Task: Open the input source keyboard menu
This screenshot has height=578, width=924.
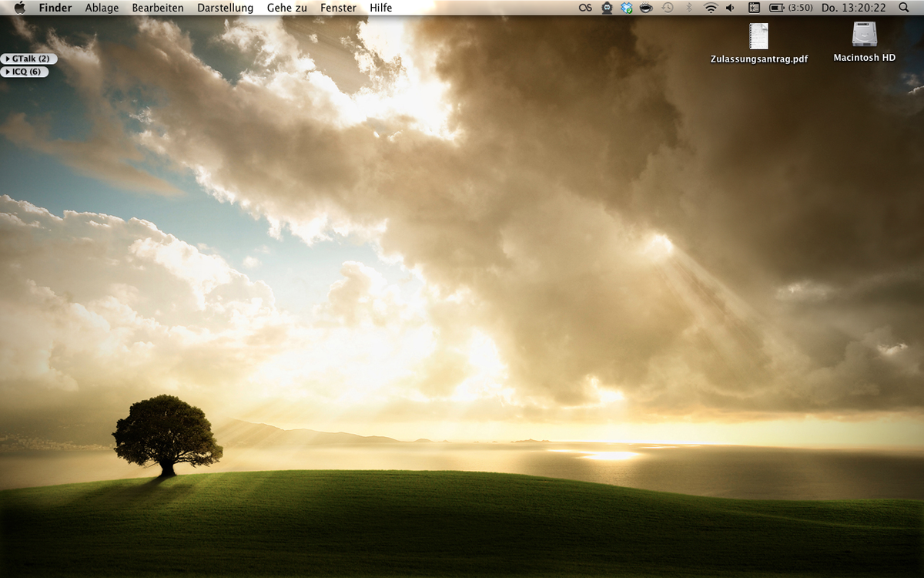Action: pyautogui.click(x=754, y=8)
